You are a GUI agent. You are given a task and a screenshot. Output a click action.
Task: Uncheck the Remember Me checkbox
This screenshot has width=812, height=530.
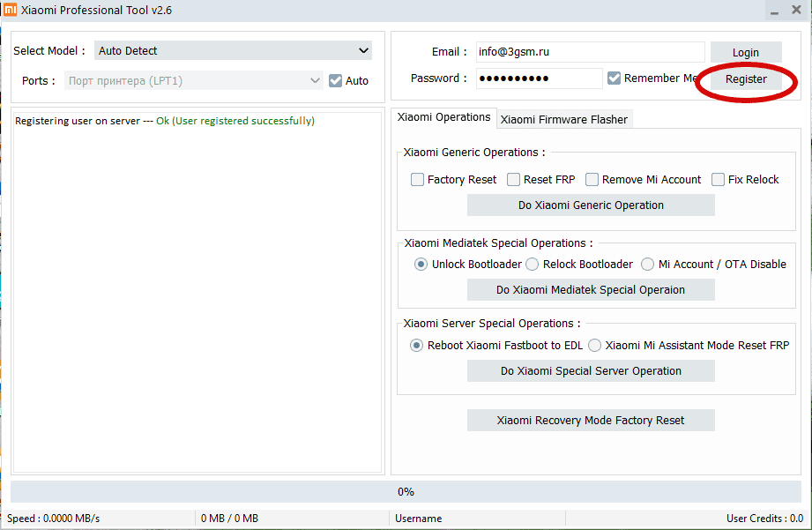click(x=614, y=78)
